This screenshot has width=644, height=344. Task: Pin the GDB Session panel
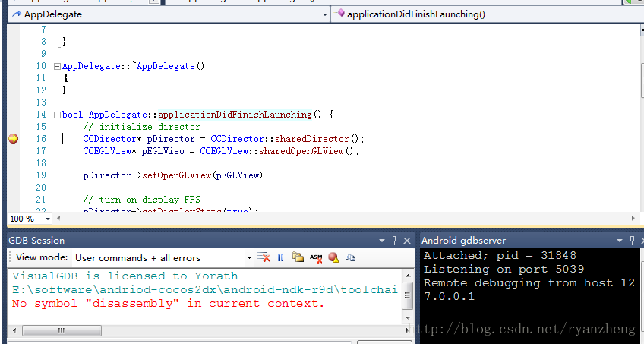[394, 241]
